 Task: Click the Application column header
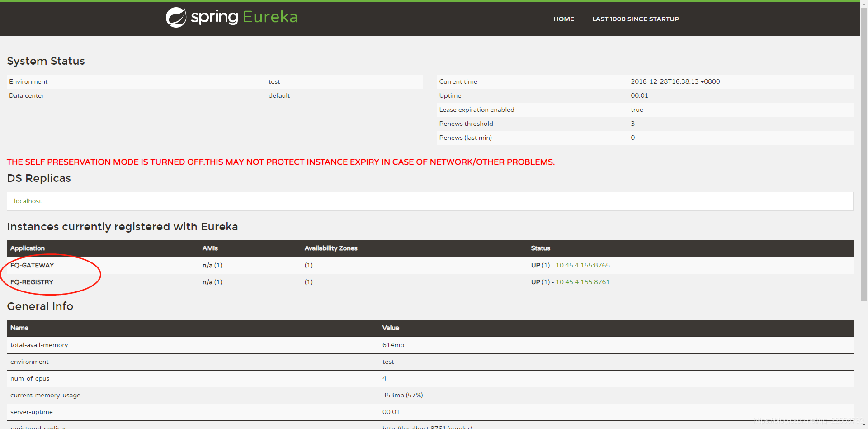pos(28,248)
